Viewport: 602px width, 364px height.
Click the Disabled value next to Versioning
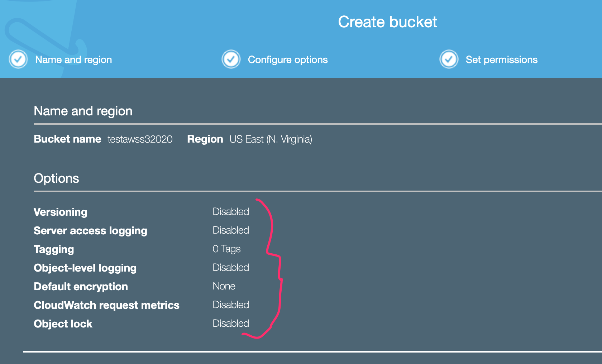click(x=231, y=212)
